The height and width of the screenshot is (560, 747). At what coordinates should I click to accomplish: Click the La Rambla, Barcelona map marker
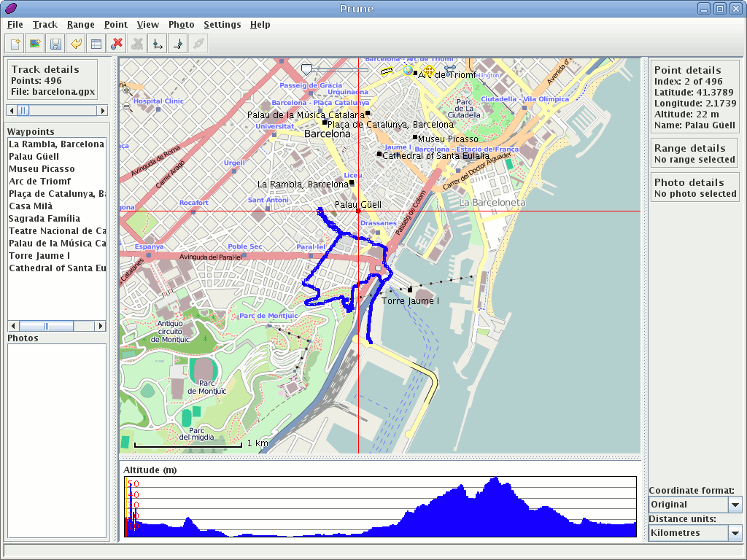tap(352, 183)
